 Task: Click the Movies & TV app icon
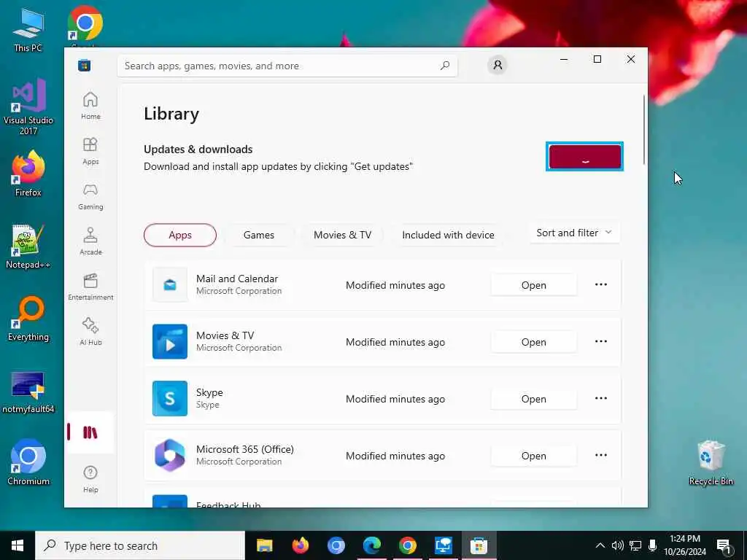coord(169,341)
